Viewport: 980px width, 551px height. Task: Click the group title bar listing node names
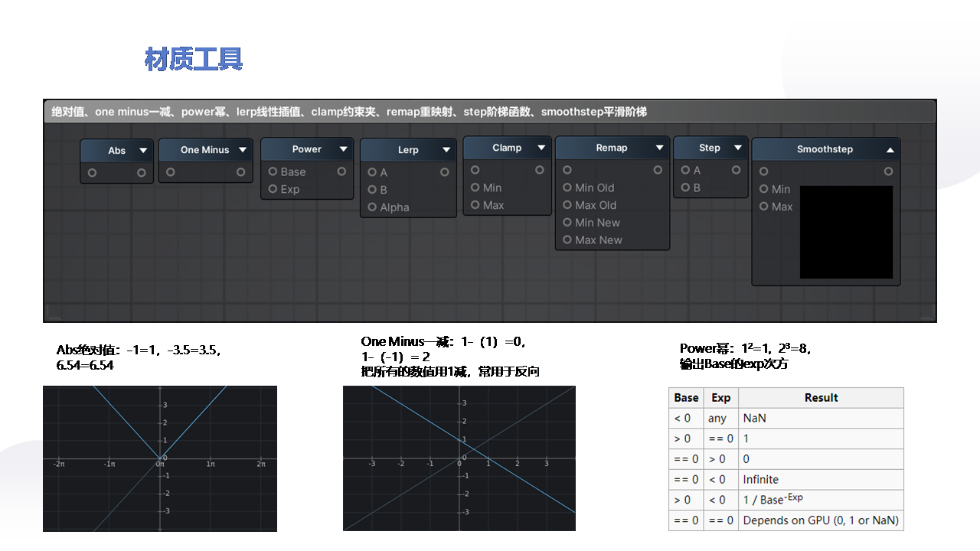490,112
